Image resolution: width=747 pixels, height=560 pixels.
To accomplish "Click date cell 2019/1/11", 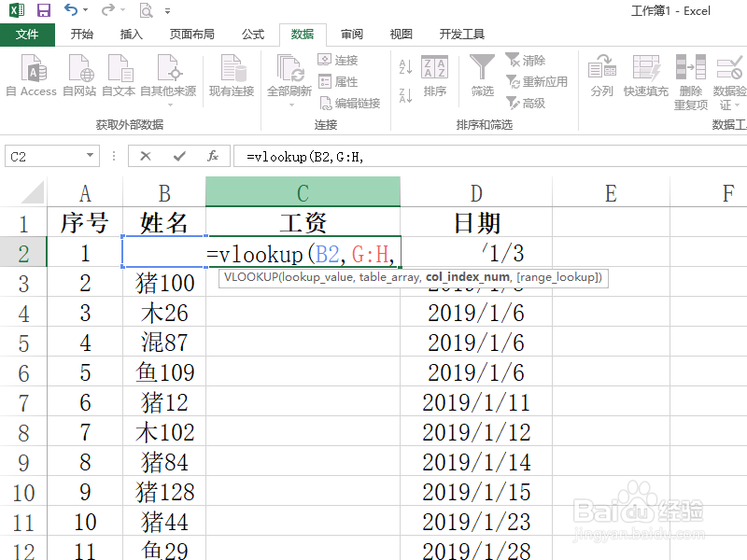I will click(476, 402).
